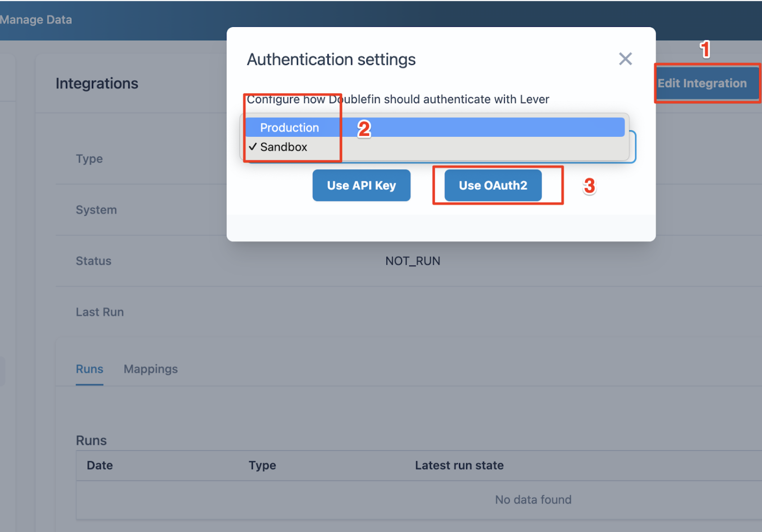The height and width of the screenshot is (532, 762).
Task: Click the Sandbox checkmark indicator
Action: 253,147
